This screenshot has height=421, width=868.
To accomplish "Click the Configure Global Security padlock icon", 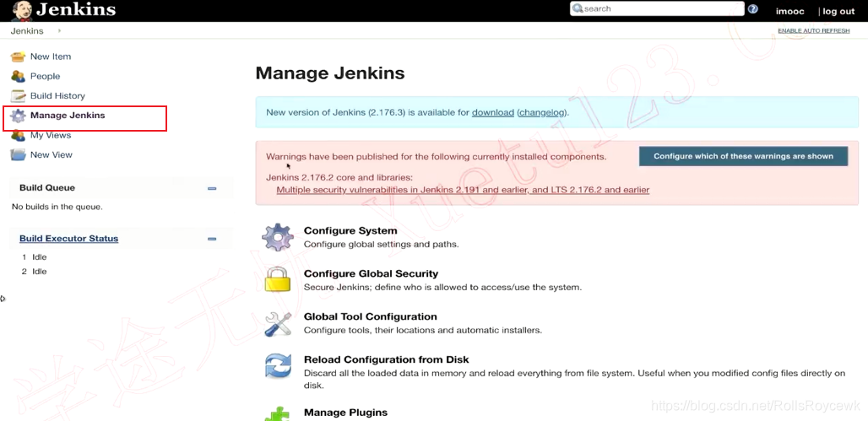I will pos(277,279).
